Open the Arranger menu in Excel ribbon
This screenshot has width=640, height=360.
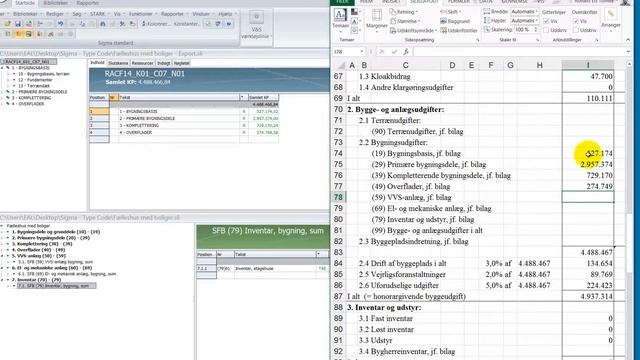click(611, 19)
